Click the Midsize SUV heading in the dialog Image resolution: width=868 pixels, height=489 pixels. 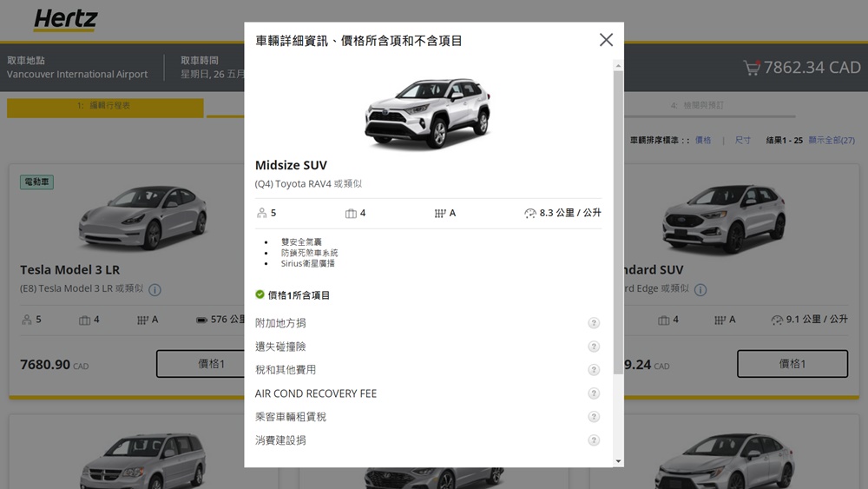(291, 165)
